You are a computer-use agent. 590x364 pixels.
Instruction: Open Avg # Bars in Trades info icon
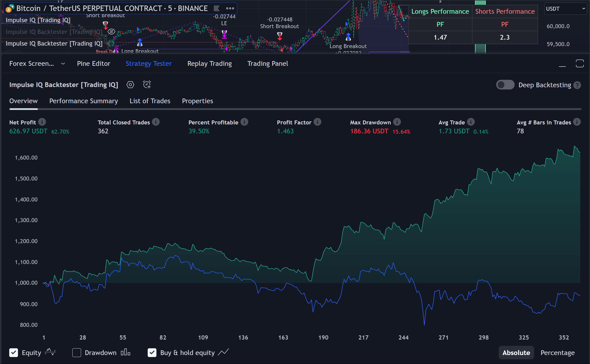(577, 122)
